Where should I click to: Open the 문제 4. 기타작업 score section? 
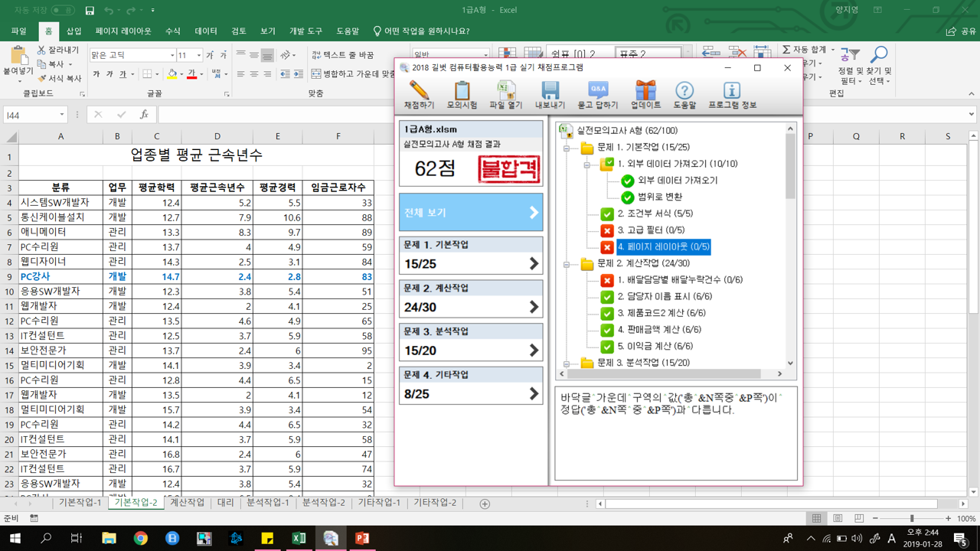tap(470, 385)
